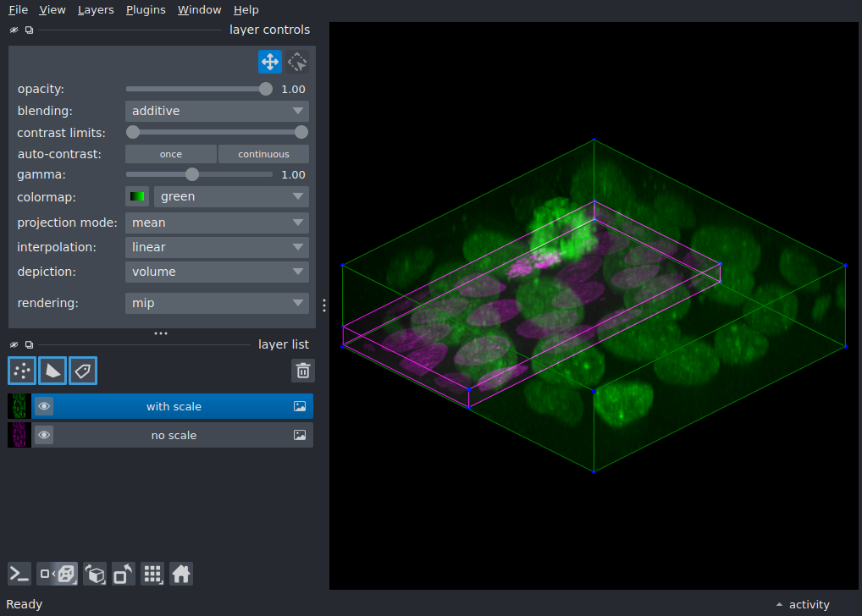Open the Plugins menu
Screen dimensions: 862x616
[146, 10]
